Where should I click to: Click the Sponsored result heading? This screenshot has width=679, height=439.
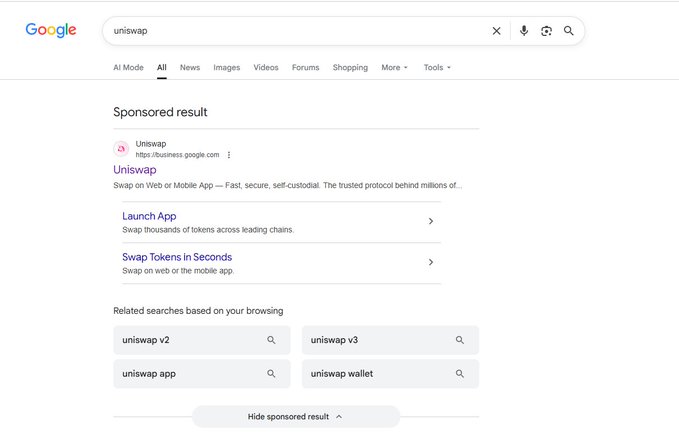[160, 112]
